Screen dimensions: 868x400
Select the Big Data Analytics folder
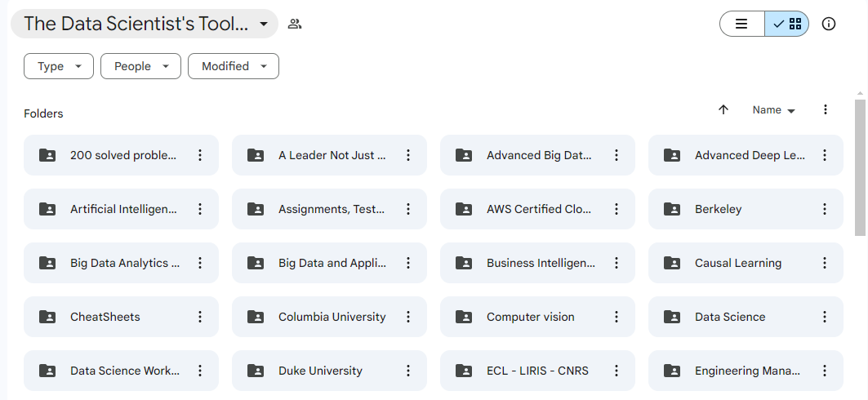121,263
